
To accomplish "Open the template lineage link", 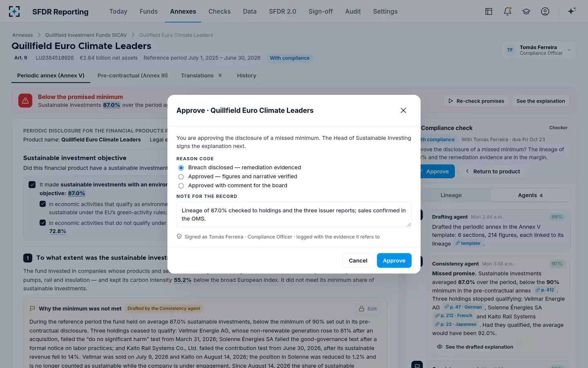I will click(468, 243).
